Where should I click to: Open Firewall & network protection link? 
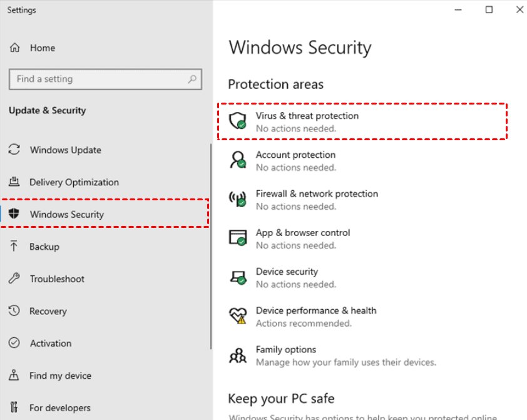click(x=317, y=194)
